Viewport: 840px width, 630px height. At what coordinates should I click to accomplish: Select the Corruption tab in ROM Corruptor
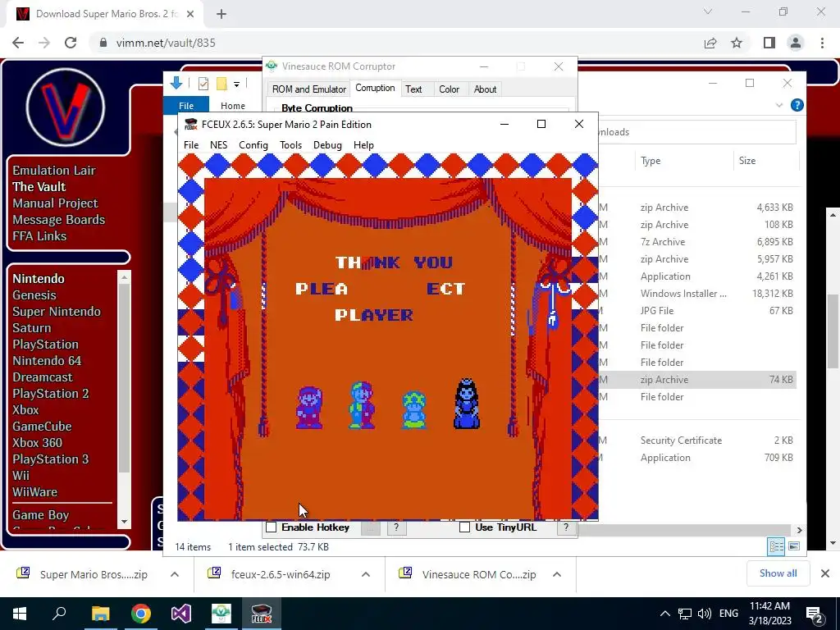pos(375,88)
